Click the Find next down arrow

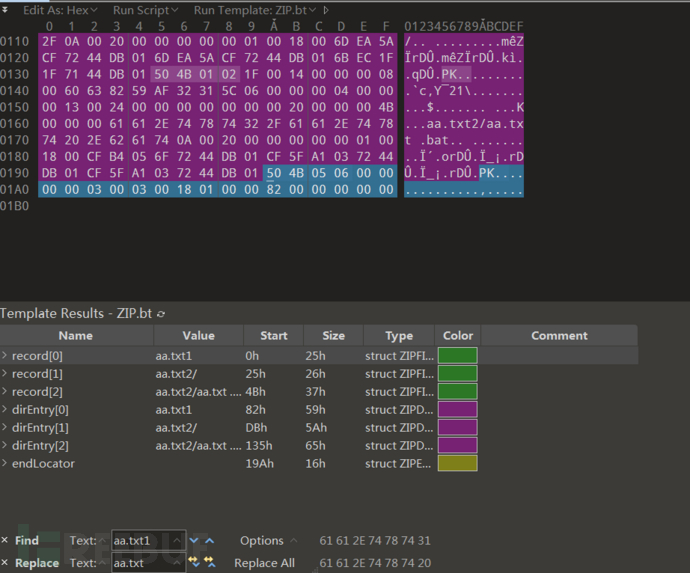[x=194, y=541]
